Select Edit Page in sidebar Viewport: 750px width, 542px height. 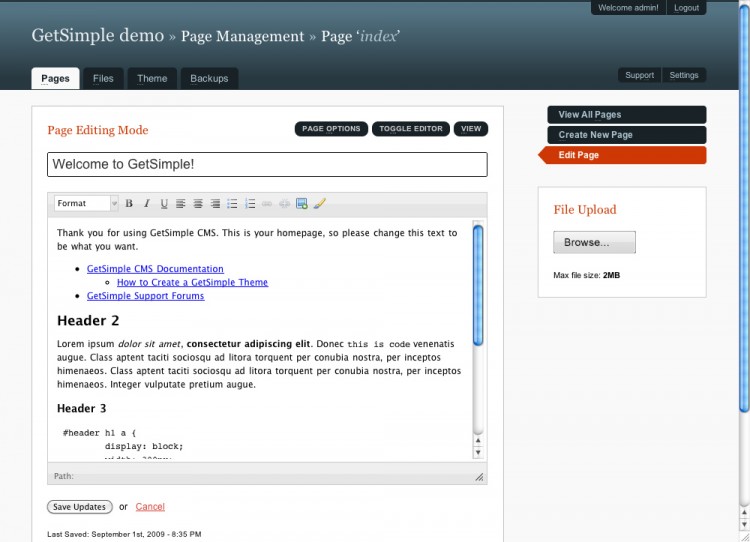[622, 155]
